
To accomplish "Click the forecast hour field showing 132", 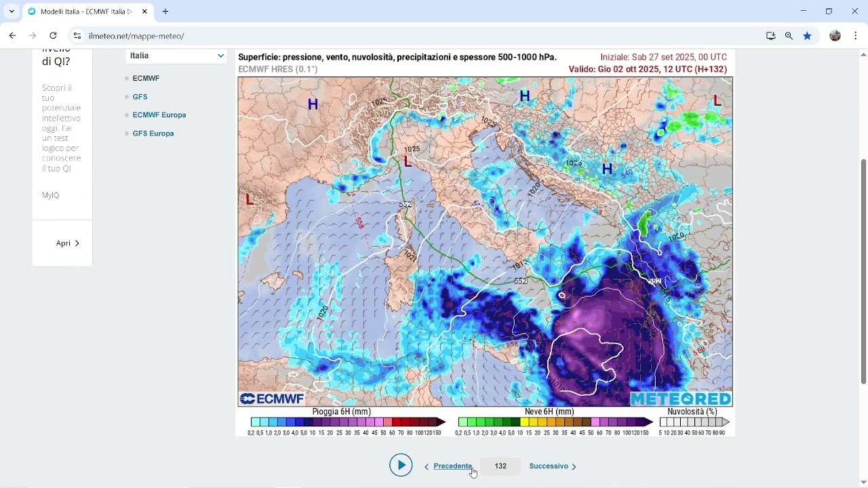I will pos(500,466).
